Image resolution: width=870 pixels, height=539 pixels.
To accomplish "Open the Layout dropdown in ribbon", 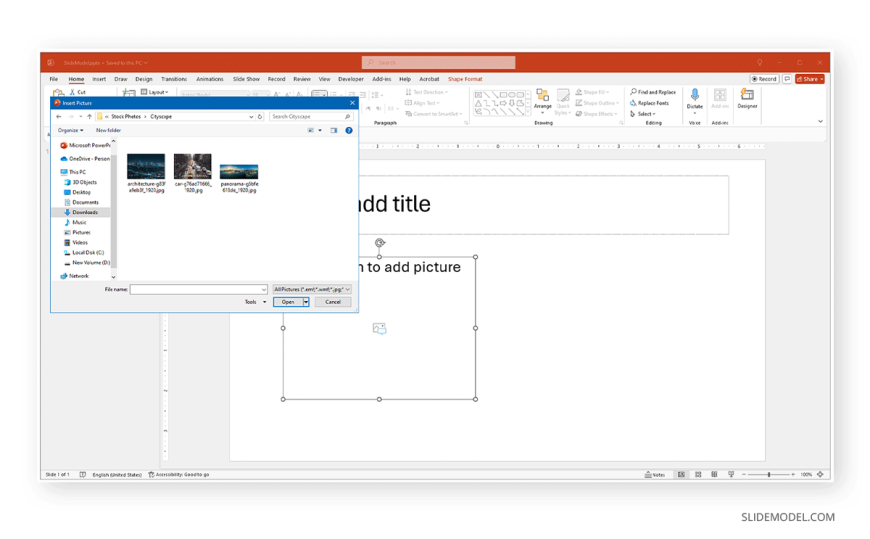I will 155,92.
